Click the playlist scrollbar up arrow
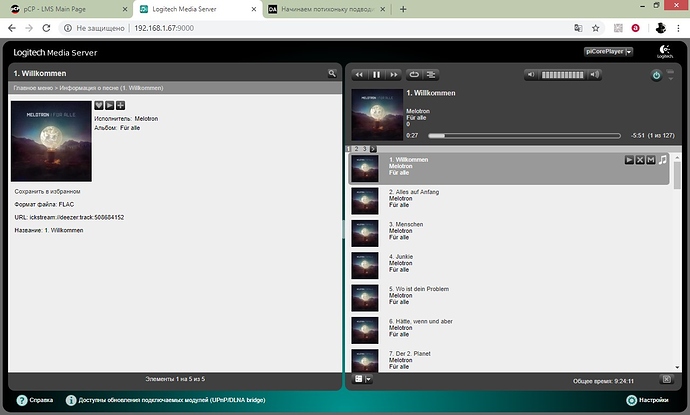Viewport: 690px width, 415px height. click(677, 158)
